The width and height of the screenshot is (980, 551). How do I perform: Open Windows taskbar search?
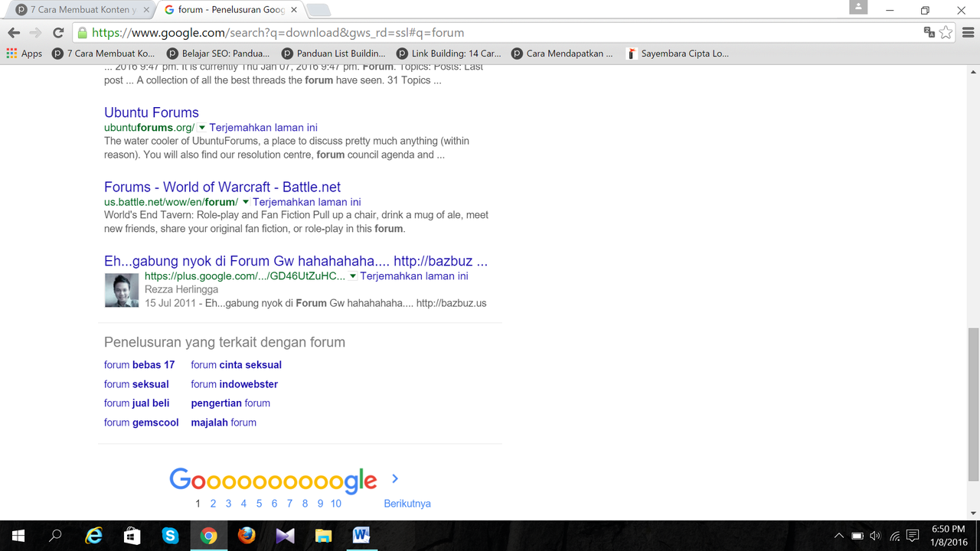55,536
